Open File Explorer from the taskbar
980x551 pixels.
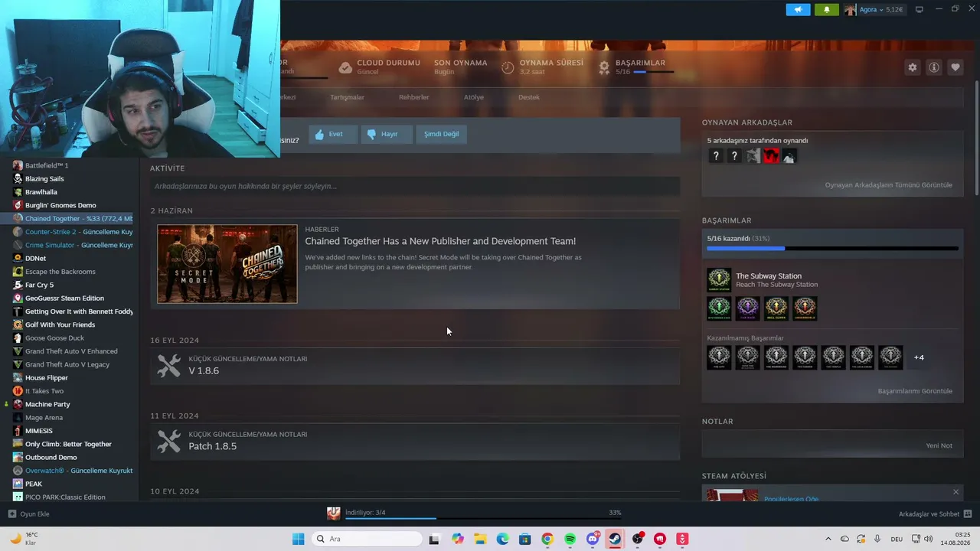[479, 539]
